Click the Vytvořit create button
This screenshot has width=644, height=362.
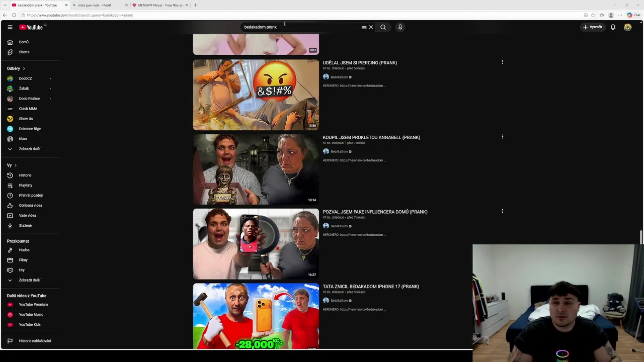coord(593,27)
